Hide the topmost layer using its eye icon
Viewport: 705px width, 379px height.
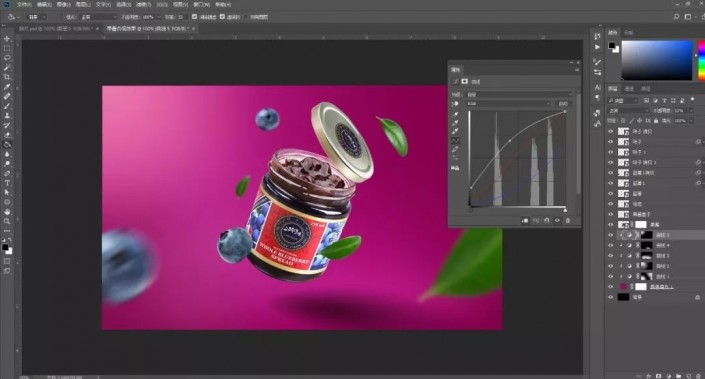click(611, 131)
